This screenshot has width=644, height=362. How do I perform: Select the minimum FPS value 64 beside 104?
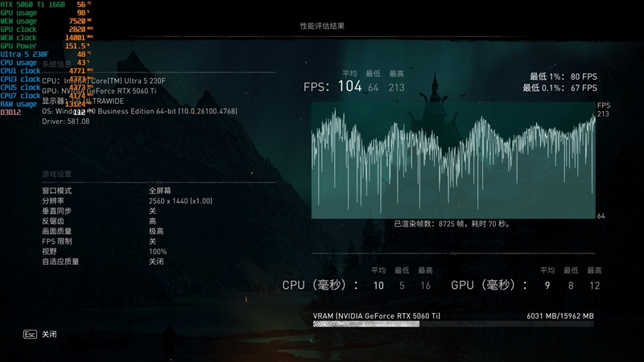(373, 88)
